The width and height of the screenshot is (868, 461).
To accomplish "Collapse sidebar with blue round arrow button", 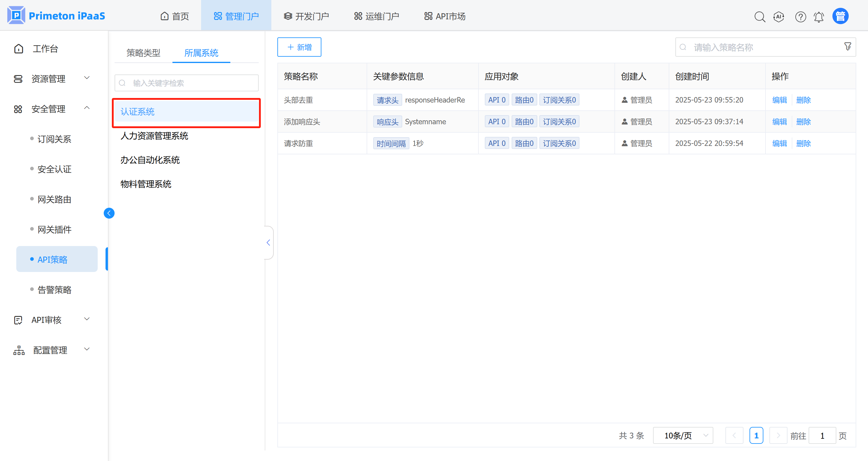I will [x=109, y=213].
